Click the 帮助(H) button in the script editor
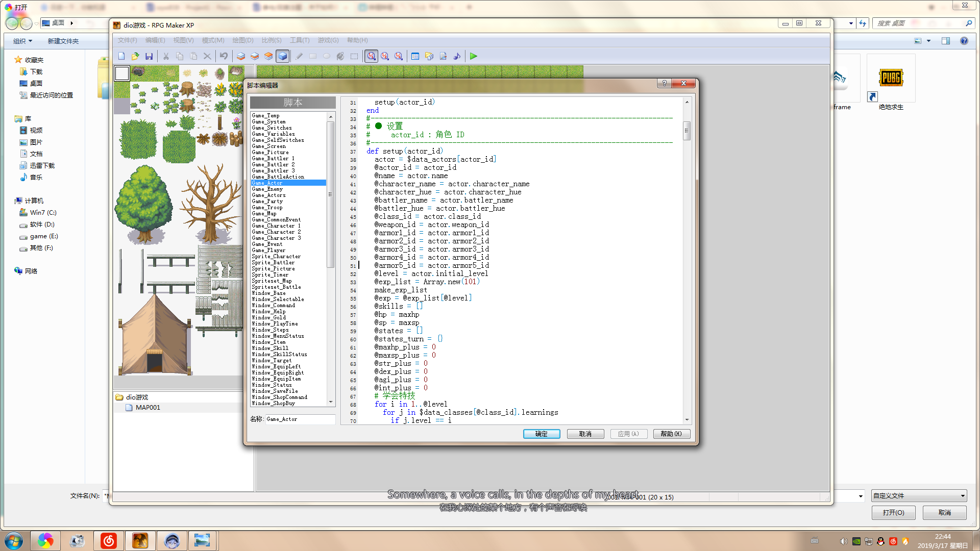The image size is (980, 551). click(x=671, y=434)
